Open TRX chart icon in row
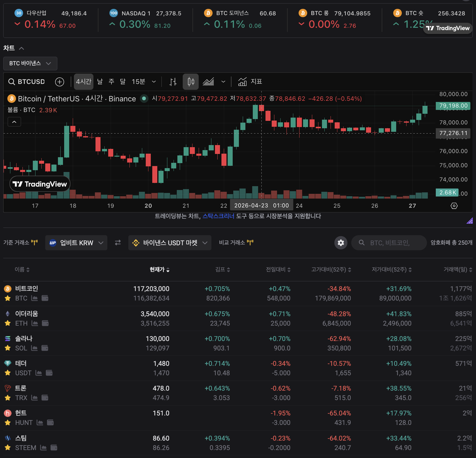The image size is (476, 458). click(x=34, y=398)
